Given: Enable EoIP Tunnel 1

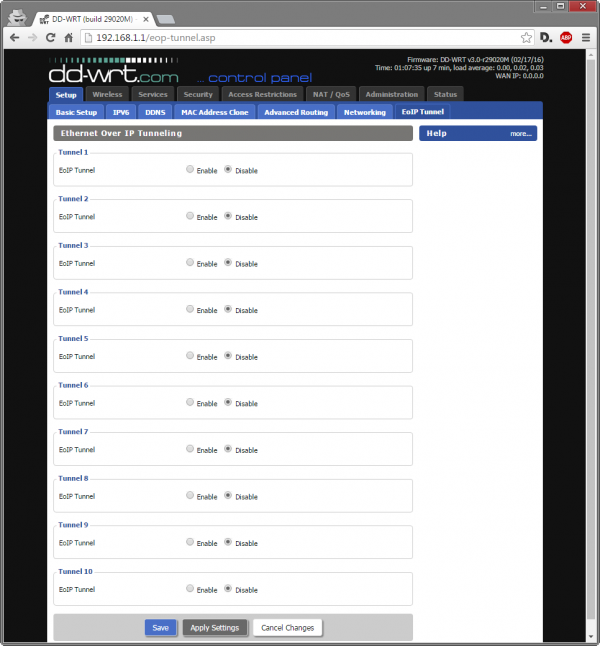Looking at the screenshot, I should pos(190,170).
